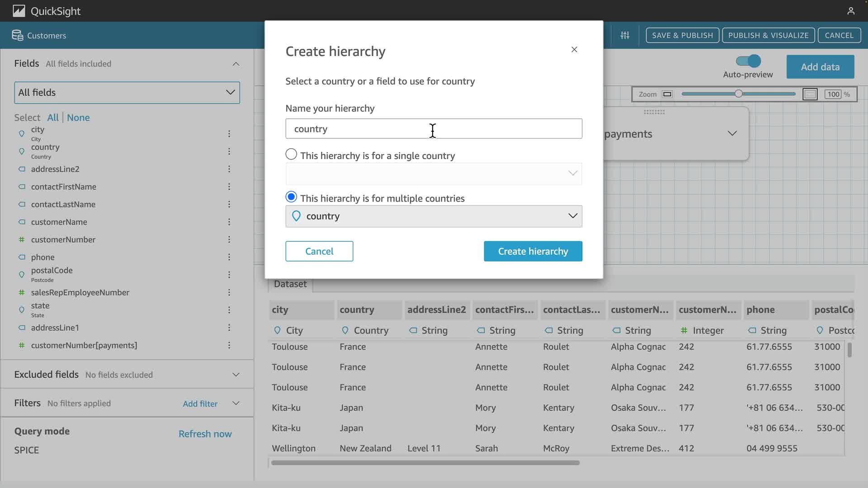Click the QuickSight logo icon
868x488 pixels.
(19, 11)
